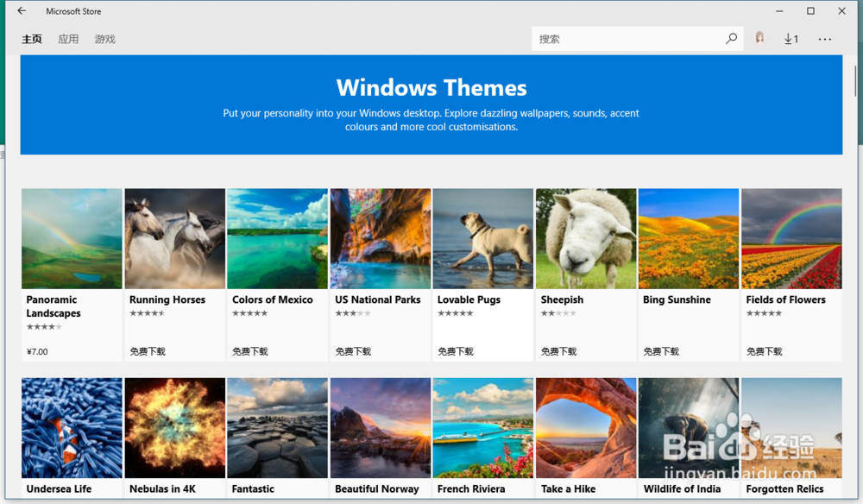
Task: Click the Colors of Mexico star rating
Action: click(250, 313)
